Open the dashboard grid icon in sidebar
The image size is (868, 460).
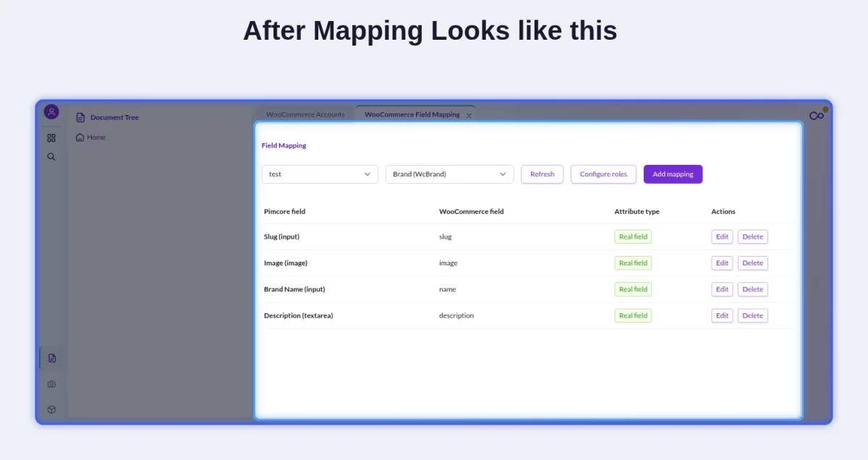[x=51, y=137]
